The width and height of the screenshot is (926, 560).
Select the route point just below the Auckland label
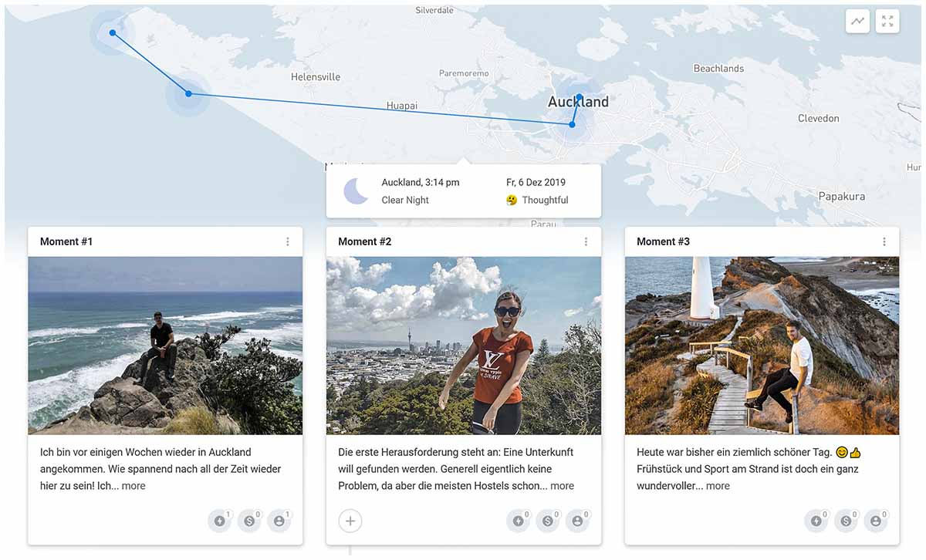click(572, 124)
